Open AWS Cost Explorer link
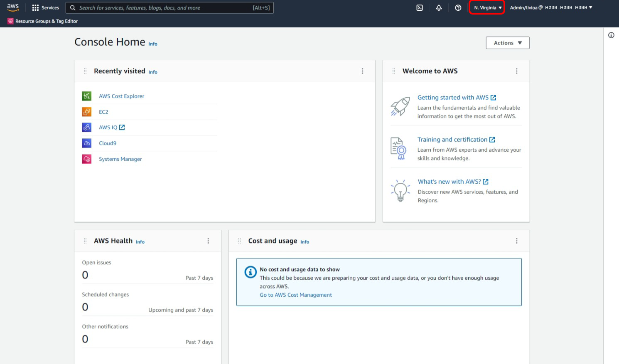The height and width of the screenshot is (364, 619). tap(122, 96)
